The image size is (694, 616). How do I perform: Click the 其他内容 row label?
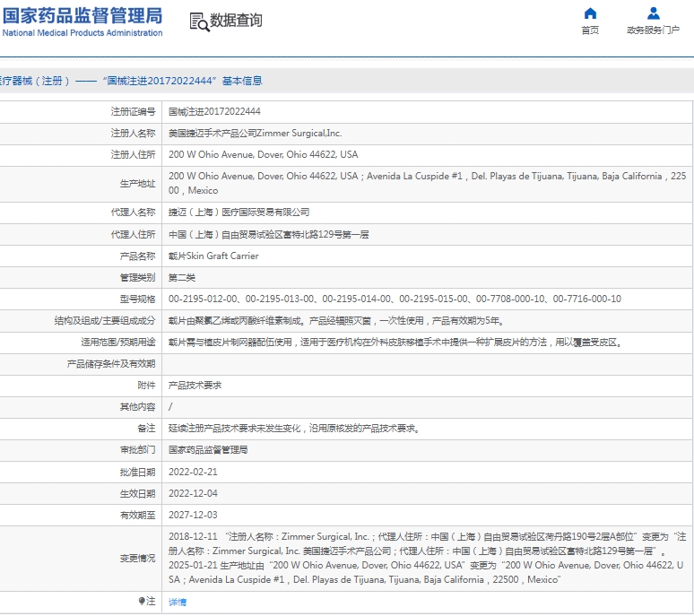138,407
